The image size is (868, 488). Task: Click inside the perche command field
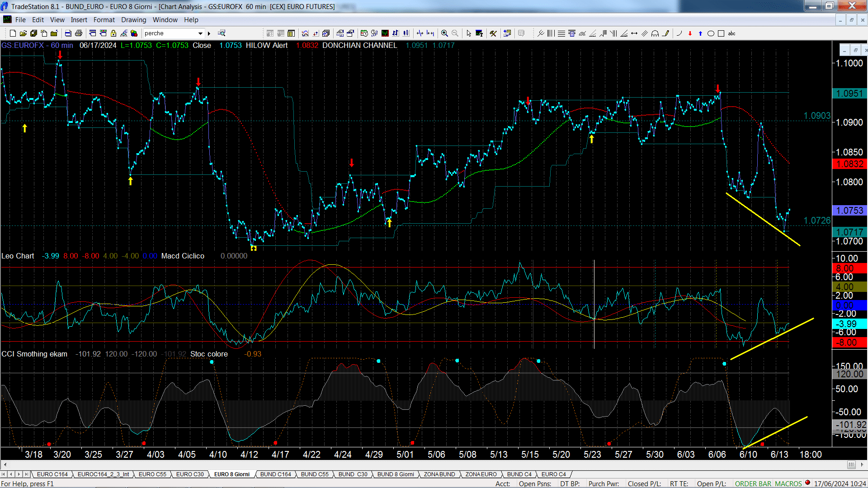(170, 33)
